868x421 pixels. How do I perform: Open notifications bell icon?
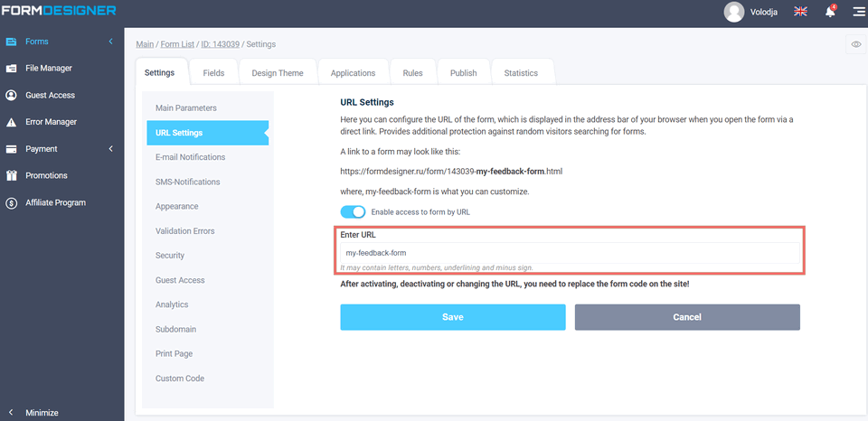(x=830, y=12)
